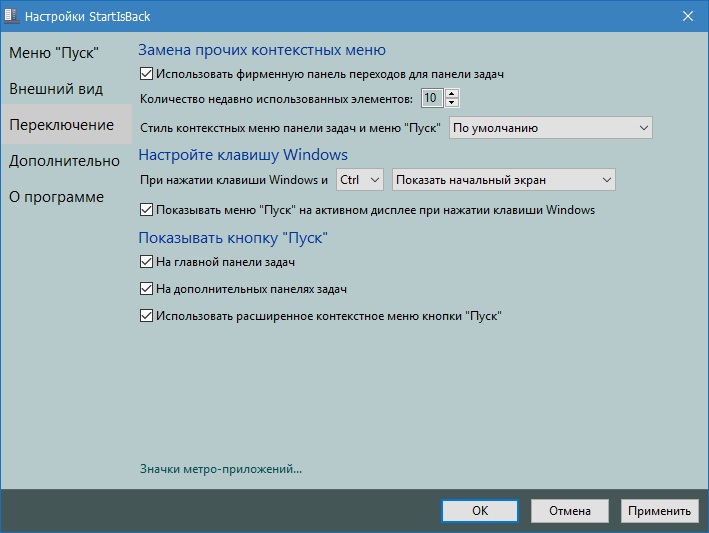Switch to the Внешний вид tab
The width and height of the screenshot is (709, 533).
click(x=56, y=88)
